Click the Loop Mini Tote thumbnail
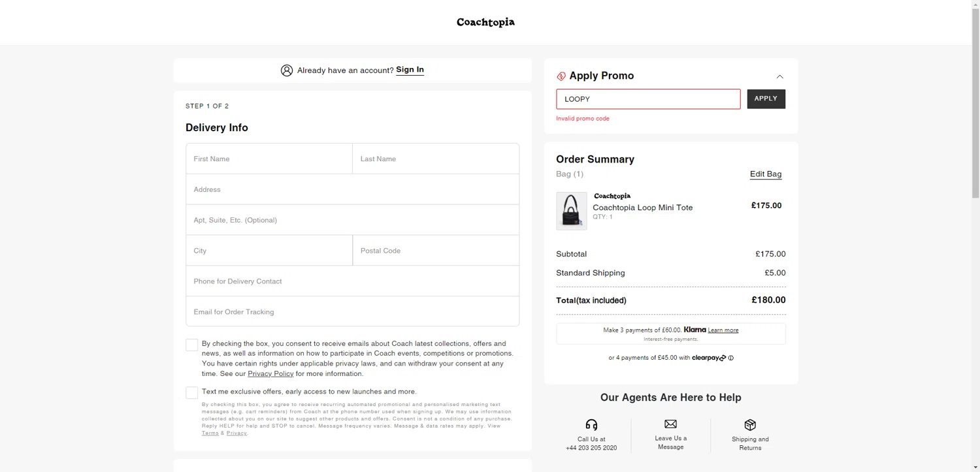The image size is (980, 472). point(571,211)
